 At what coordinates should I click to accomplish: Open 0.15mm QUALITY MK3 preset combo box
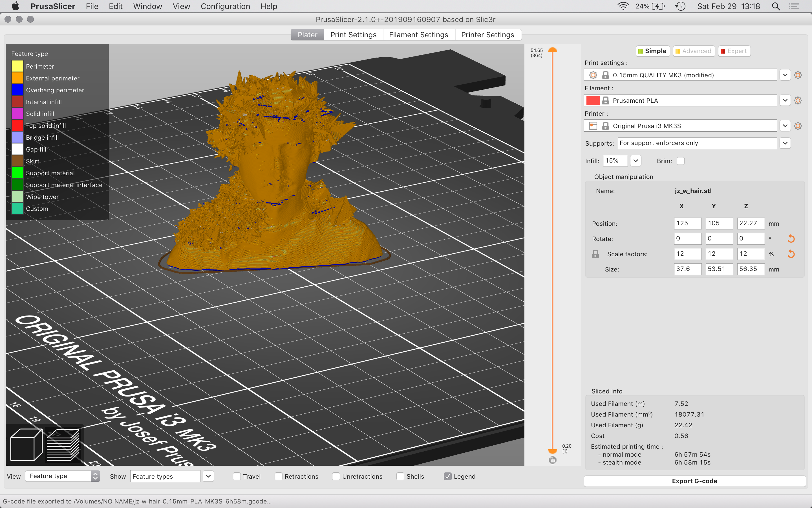680,75
